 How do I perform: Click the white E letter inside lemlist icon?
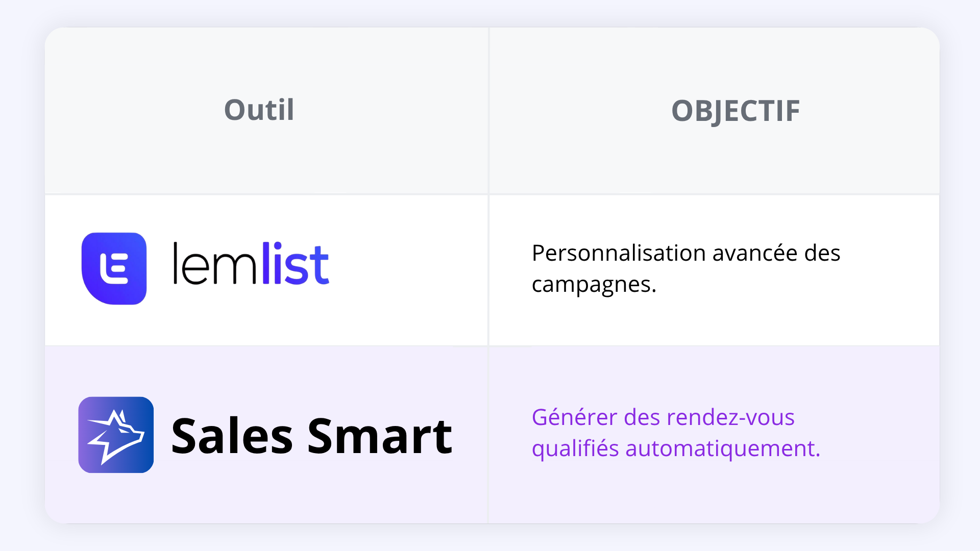point(114,268)
